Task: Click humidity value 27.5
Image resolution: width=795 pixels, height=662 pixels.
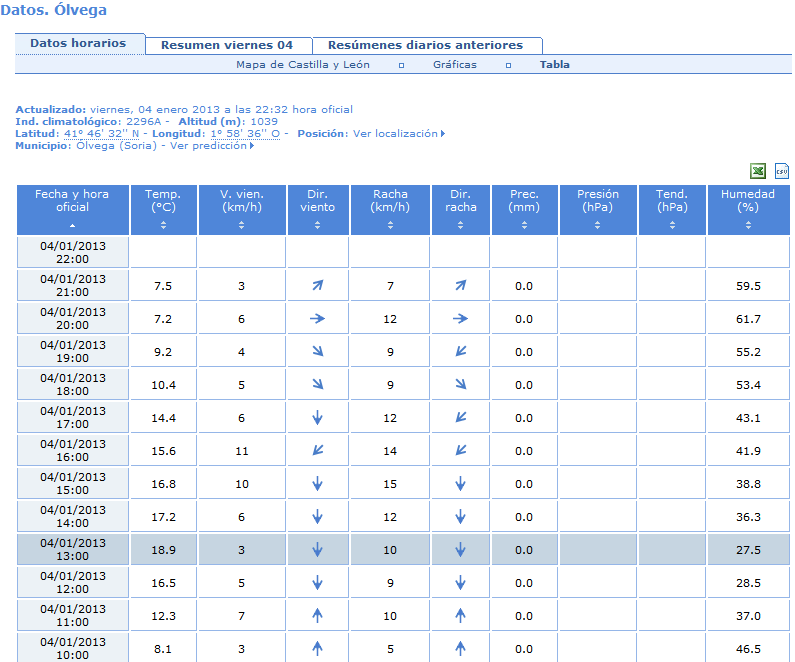Action: click(748, 550)
